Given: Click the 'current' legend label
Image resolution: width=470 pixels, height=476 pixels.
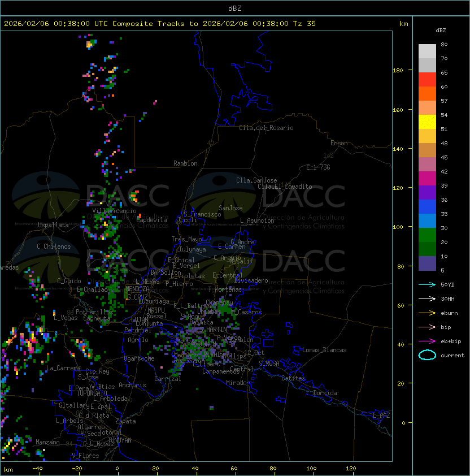Looking at the screenshot, I should pyautogui.click(x=452, y=356).
